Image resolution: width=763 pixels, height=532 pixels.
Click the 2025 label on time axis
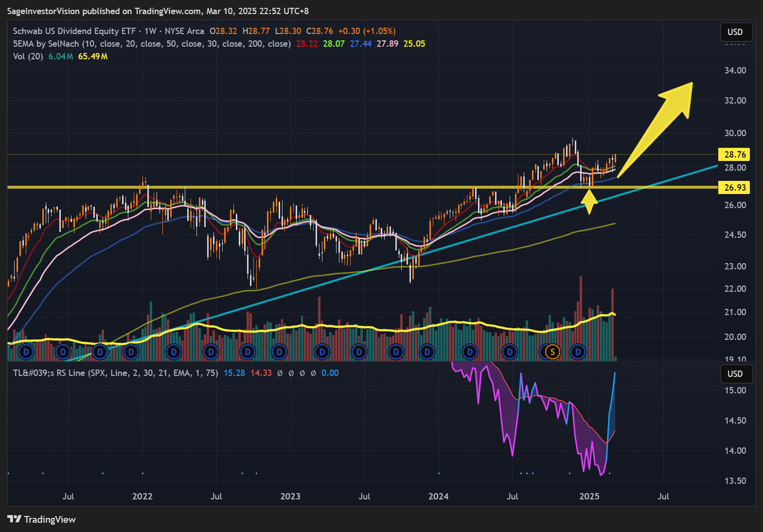[x=589, y=497]
